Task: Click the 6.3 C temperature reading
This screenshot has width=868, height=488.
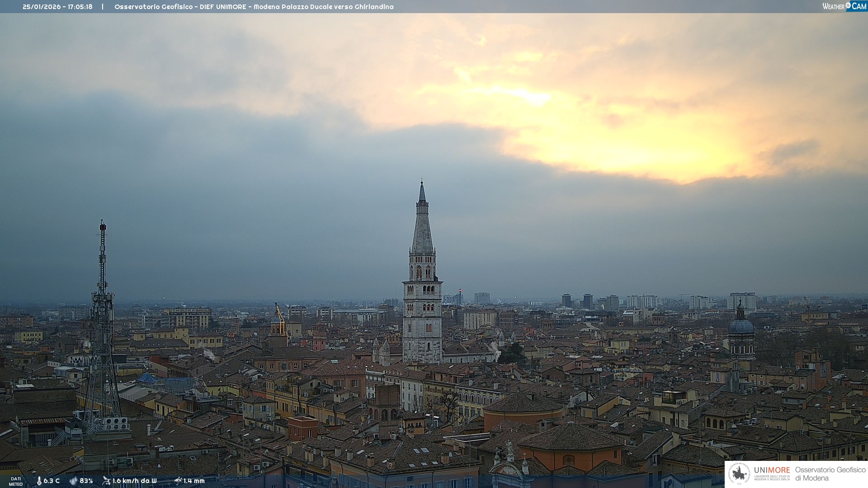Action: click(52, 481)
